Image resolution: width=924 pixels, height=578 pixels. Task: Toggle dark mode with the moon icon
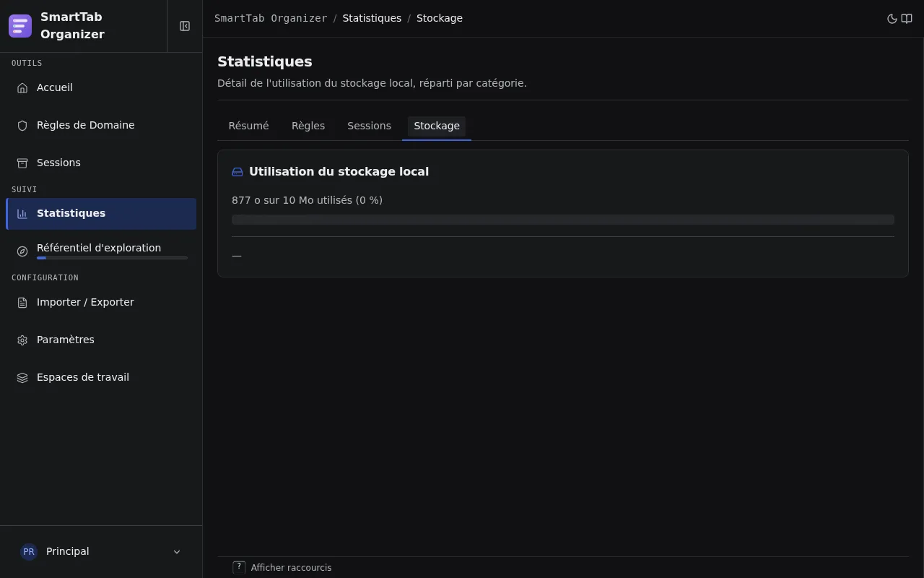pos(892,19)
